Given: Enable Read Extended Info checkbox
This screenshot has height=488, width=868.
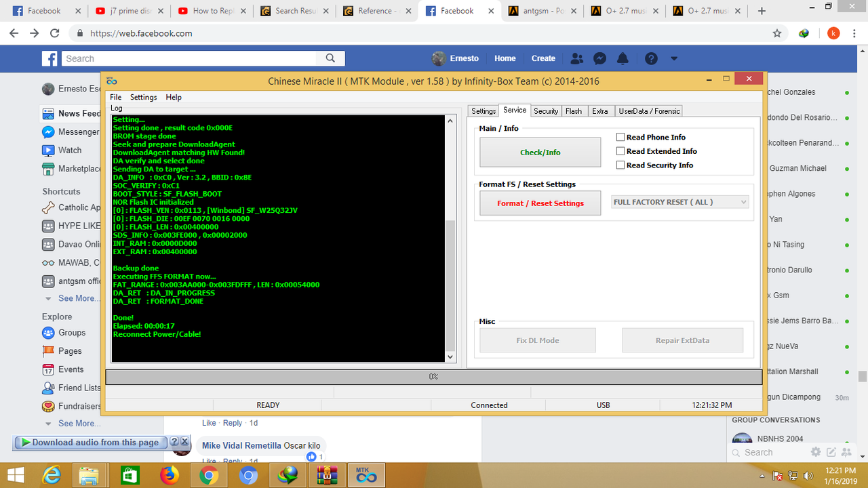Looking at the screenshot, I should [x=620, y=151].
